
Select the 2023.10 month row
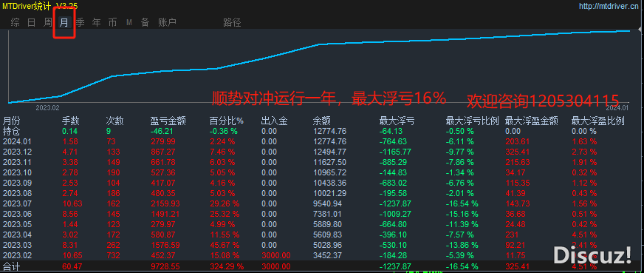coord(322,172)
